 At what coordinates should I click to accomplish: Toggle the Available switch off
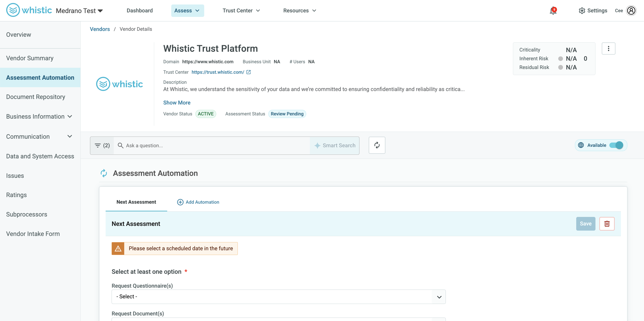coord(616,145)
